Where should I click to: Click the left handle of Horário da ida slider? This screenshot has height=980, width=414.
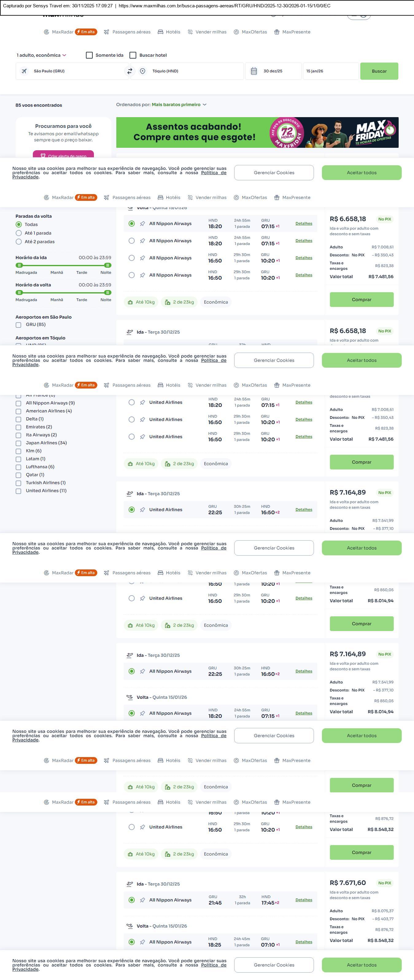pos(19,266)
